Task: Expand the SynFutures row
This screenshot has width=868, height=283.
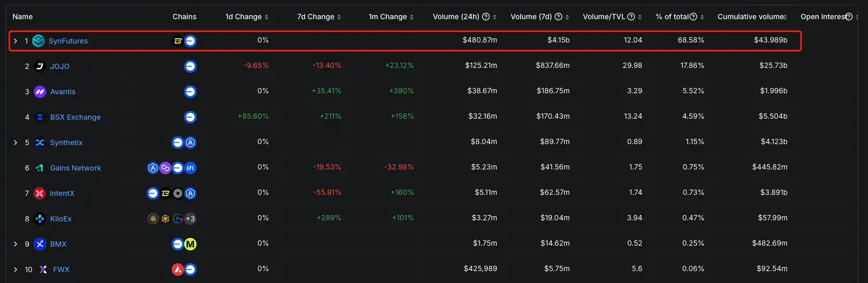Action: tap(16, 41)
